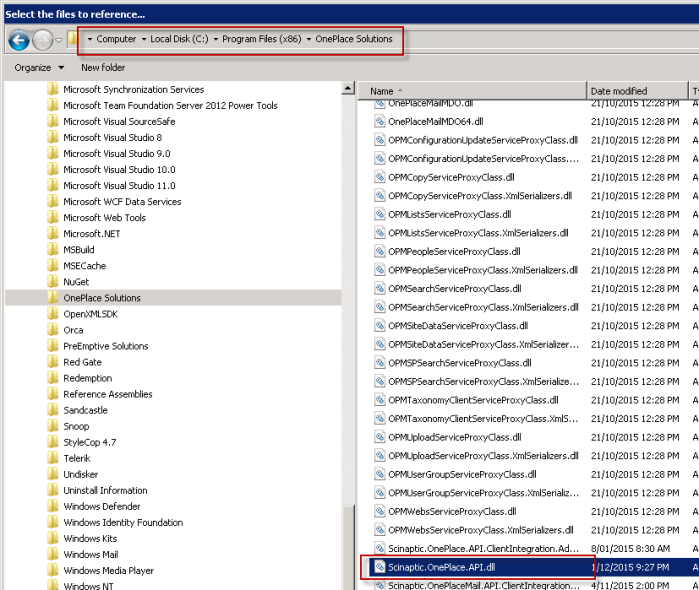This screenshot has height=590, width=699.
Task: Select OPMSPSearchServiceProxyClass.dll file
Action: [x=460, y=363]
